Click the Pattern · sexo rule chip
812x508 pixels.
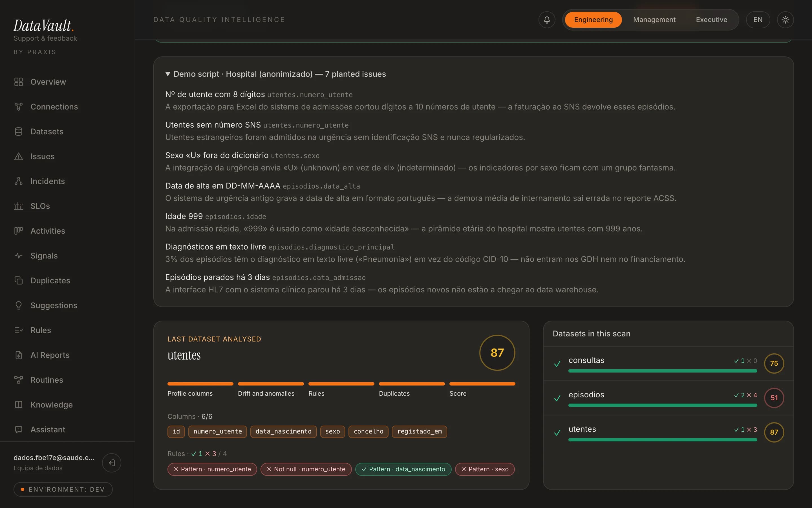point(484,469)
